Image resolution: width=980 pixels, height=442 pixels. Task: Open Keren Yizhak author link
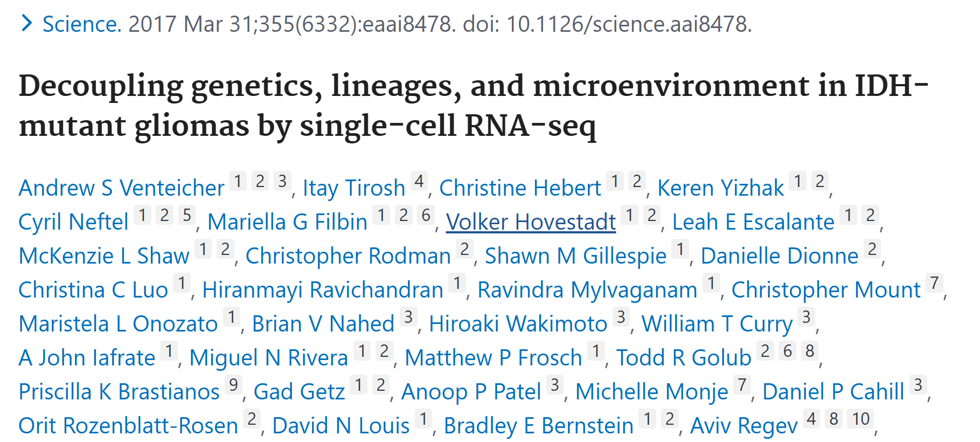coord(720,188)
